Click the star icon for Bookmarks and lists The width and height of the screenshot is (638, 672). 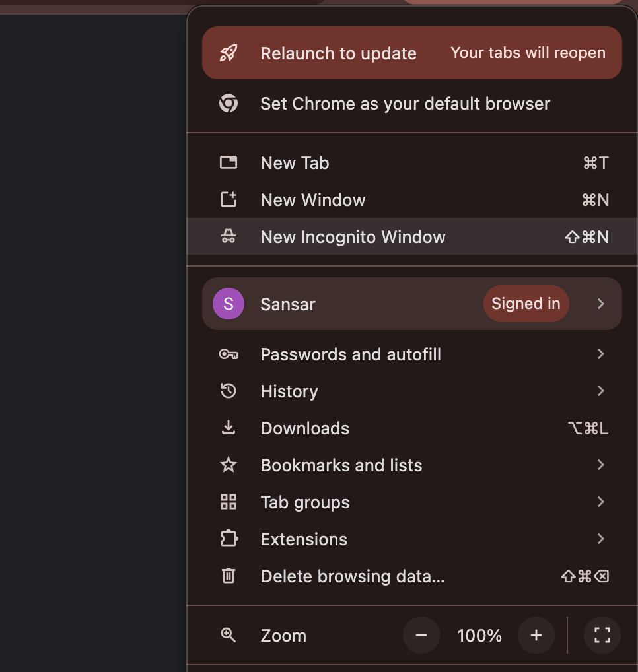[x=228, y=465]
